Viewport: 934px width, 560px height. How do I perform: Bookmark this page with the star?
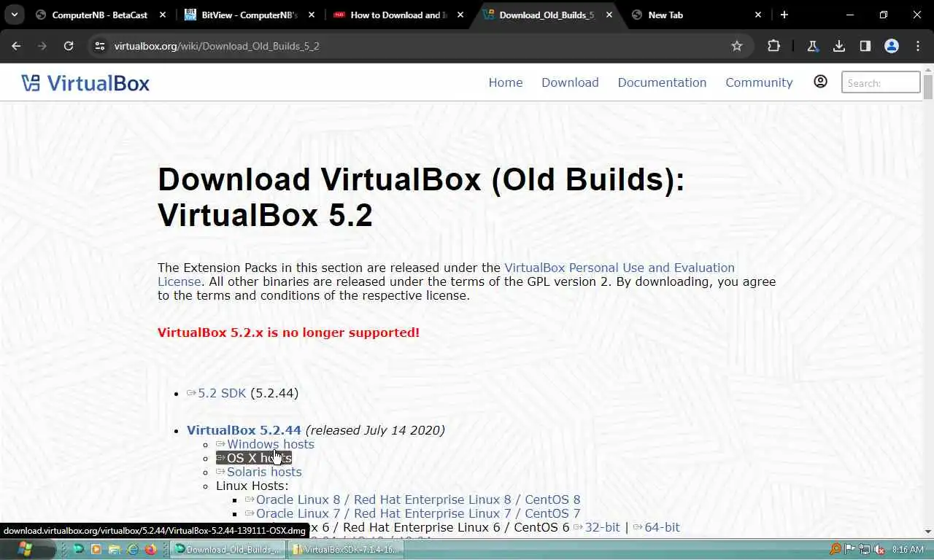click(737, 46)
